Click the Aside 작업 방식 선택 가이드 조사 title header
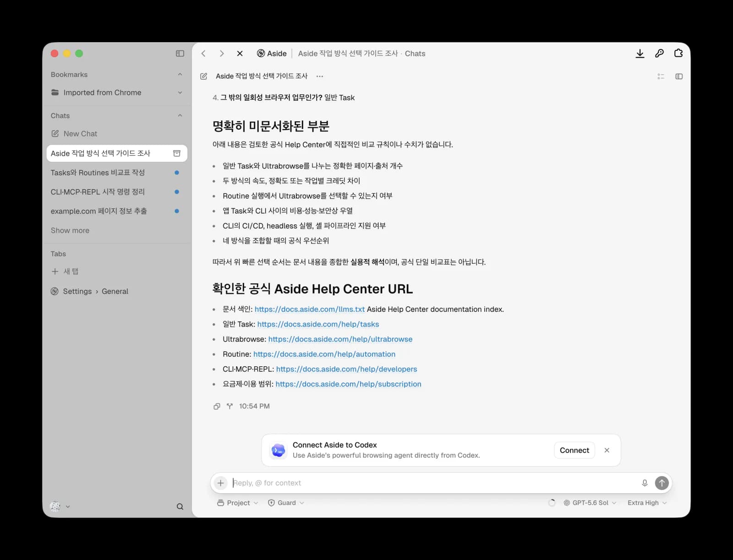 (262, 76)
